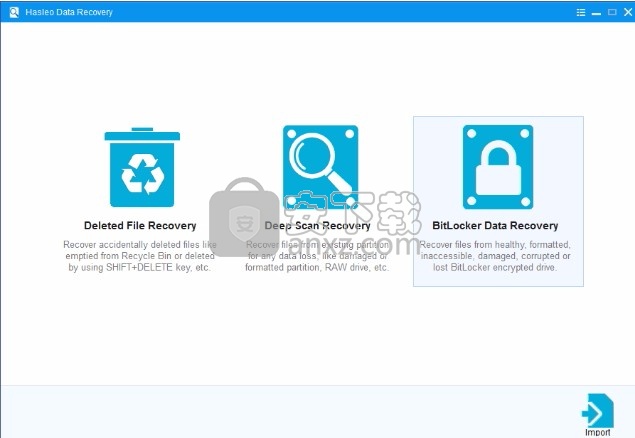
Task: Close the Hasleo Data Recovery window
Action: point(628,12)
